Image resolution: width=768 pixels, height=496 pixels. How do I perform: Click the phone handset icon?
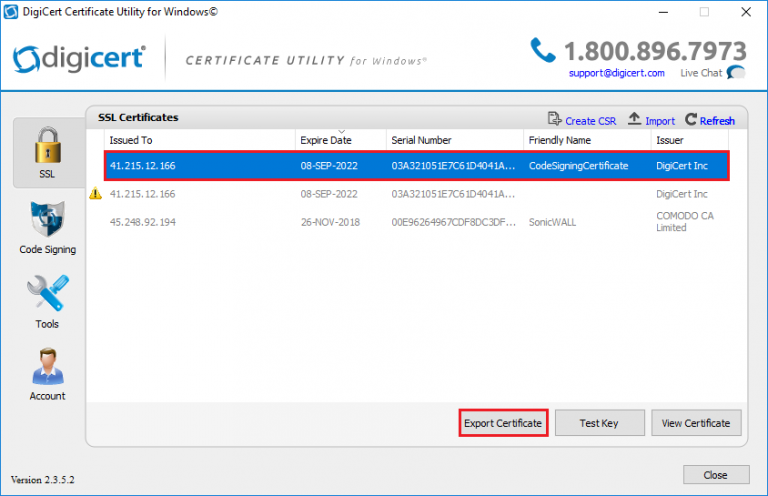click(543, 50)
